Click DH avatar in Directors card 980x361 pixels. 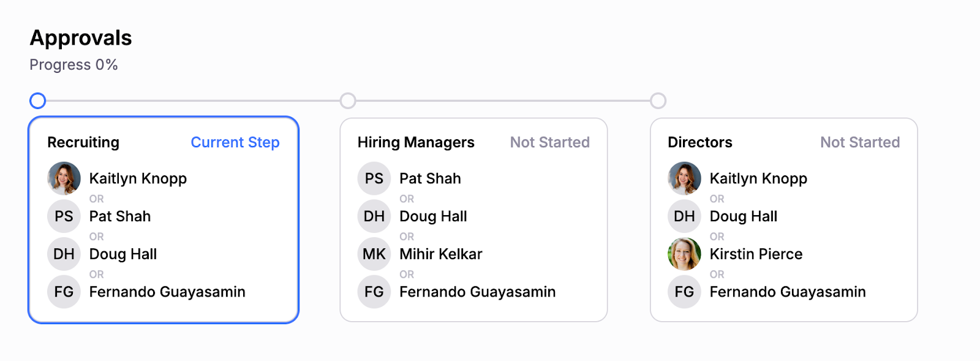click(x=684, y=216)
